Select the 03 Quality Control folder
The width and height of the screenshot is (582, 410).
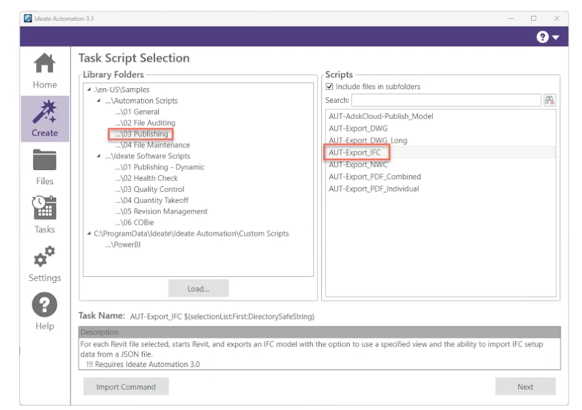coord(149,189)
